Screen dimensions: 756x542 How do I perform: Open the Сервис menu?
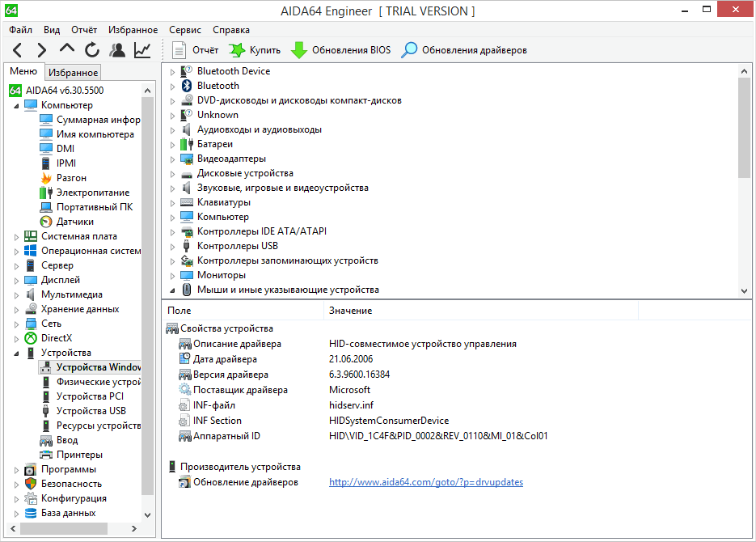(x=185, y=29)
